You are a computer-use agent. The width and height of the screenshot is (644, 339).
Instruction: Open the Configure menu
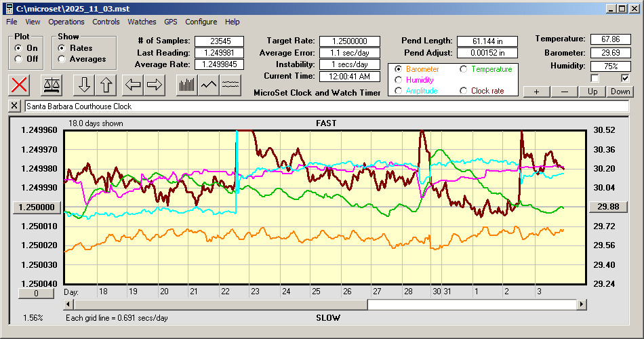pyautogui.click(x=201, y=22)
